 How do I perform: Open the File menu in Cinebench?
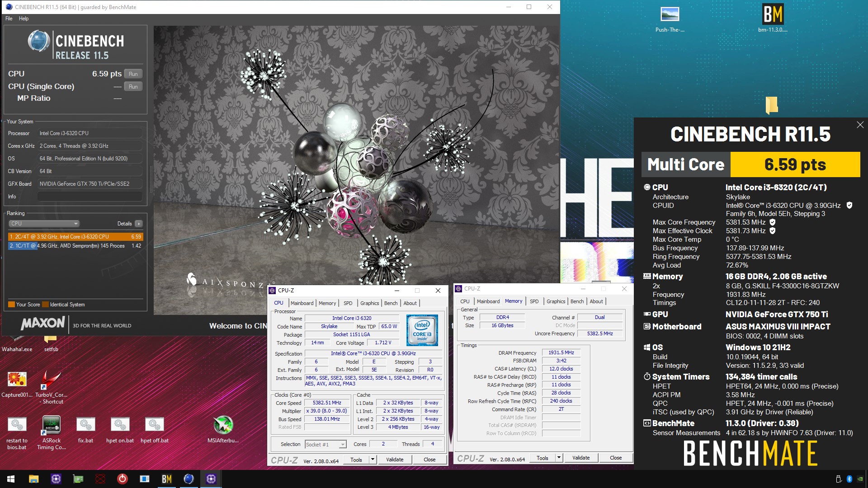pyautogui.click(x=9, y=19)
